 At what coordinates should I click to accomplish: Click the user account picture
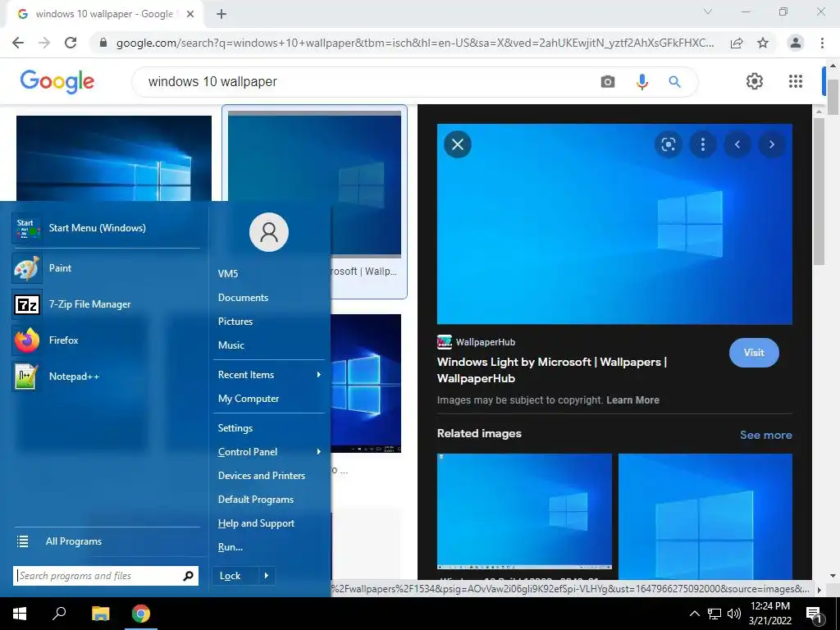269,232
